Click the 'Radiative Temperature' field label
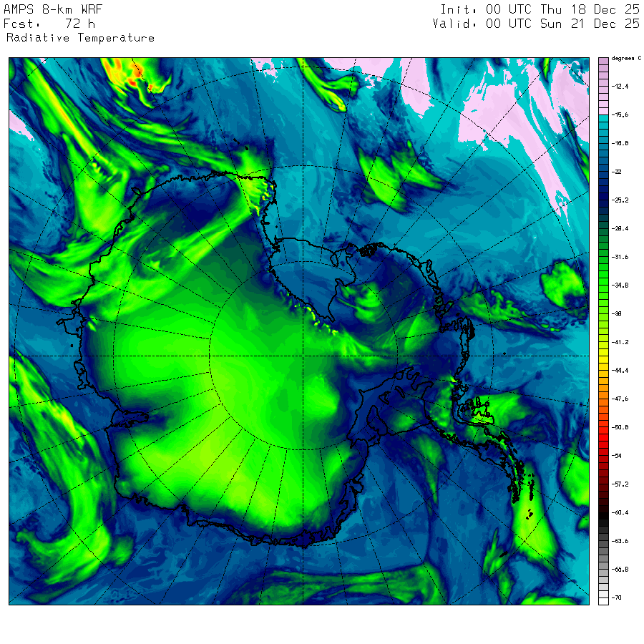The width and height of the screenshot is (644, 644). tap(80, 38)
